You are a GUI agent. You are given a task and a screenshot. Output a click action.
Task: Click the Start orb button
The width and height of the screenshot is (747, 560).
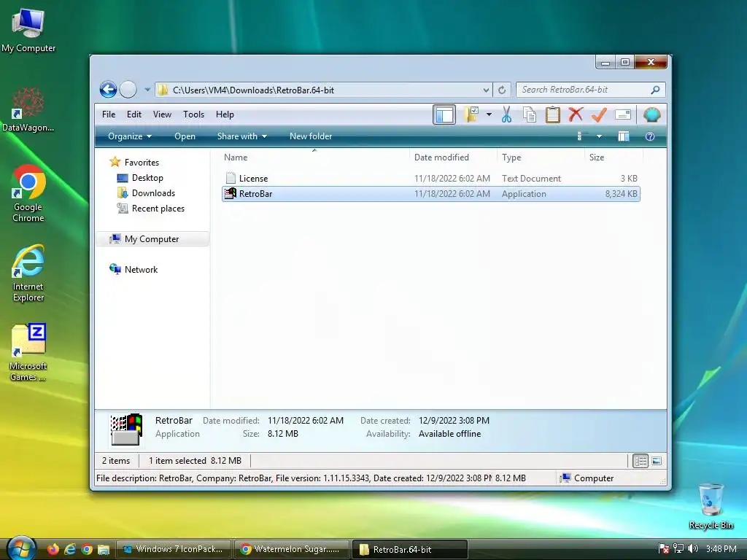click(x=21, y=548)
